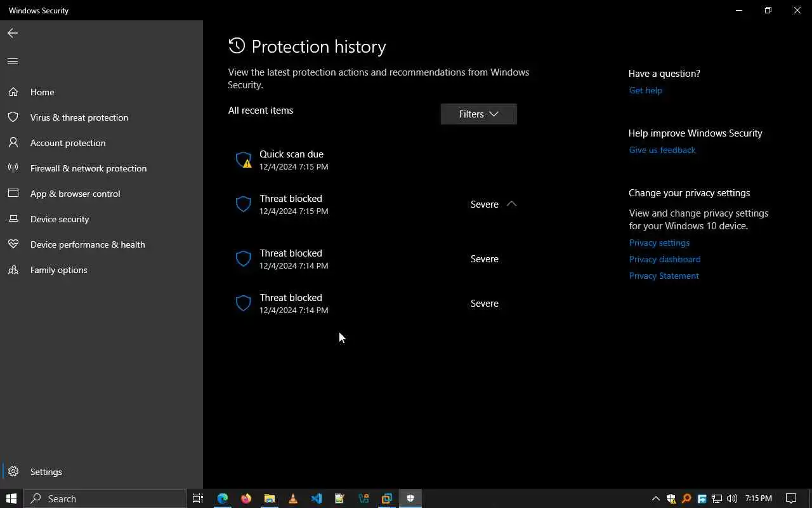Click Severe label on 7:15 PM threat

[x=485, y=204]
